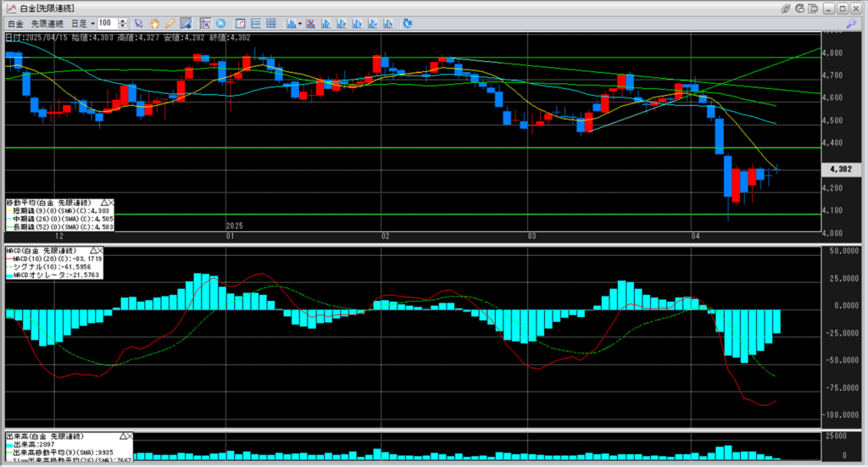
Task: Choose the pencil drawing tool
Action: (169, 23)
